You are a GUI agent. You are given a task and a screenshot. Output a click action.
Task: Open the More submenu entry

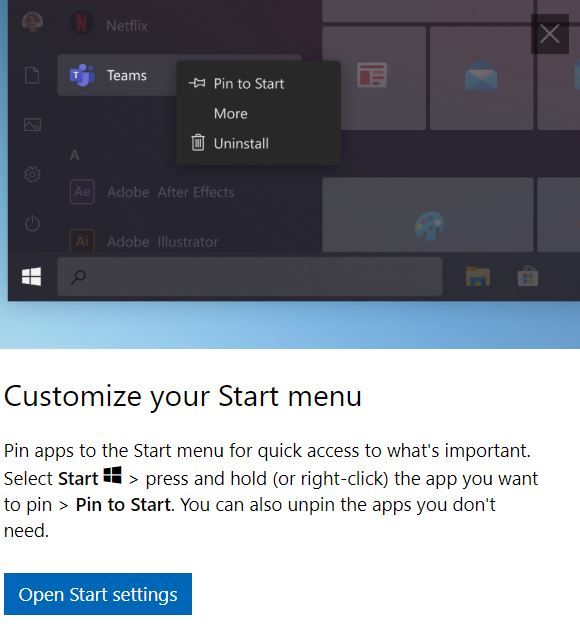258,114
